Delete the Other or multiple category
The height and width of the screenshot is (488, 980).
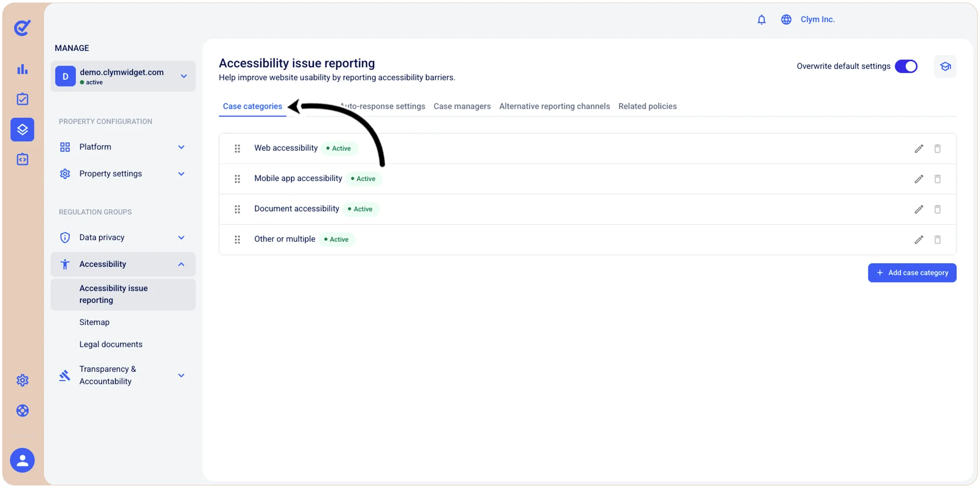click(938, 240)
